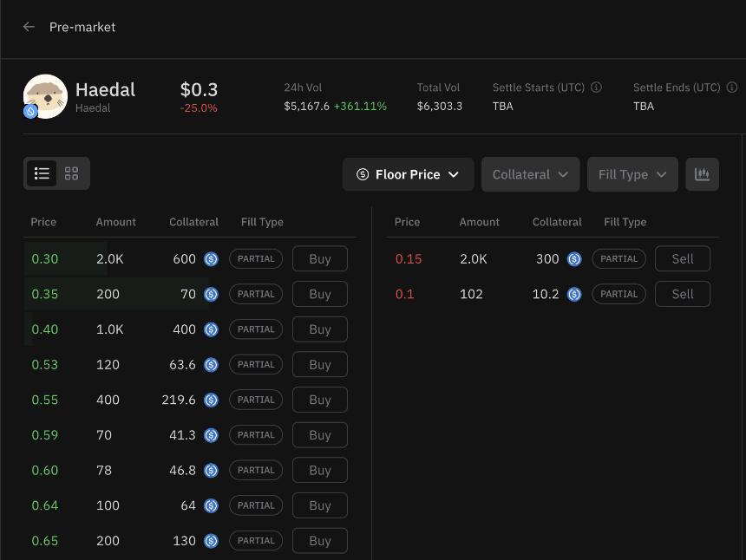Click the info icon beside Settle Ends (UTC)
The height and width of the screenshot is (560, 746).
[732, 87]
